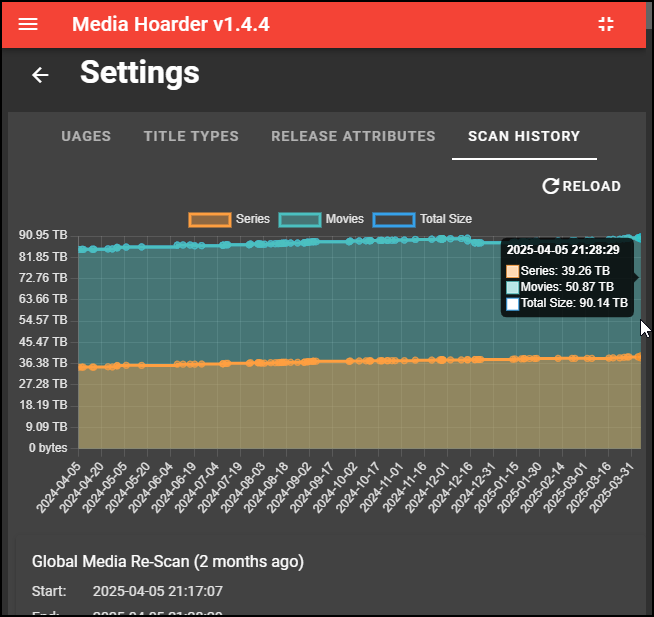654x617 pixels.
Task: Toggle the Total Size legend swatch
Action: pyautogui.click(x=394, y=219)
